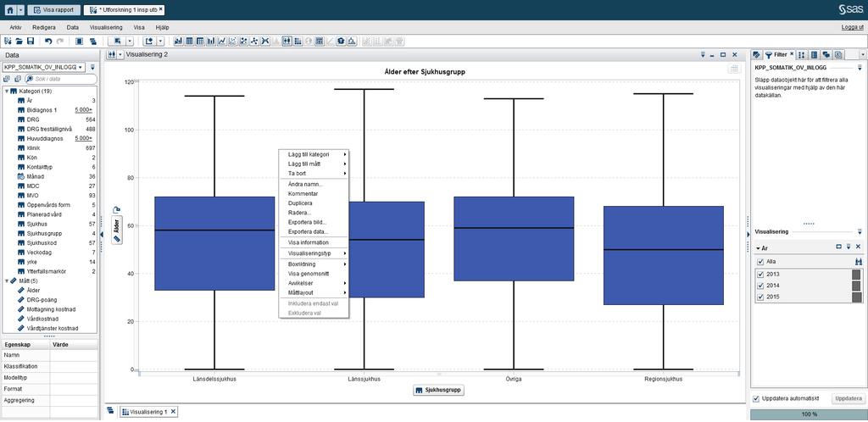Open the right pane tabs overflow dropdown
Screen dimensions: 868x422
point(863,54)
